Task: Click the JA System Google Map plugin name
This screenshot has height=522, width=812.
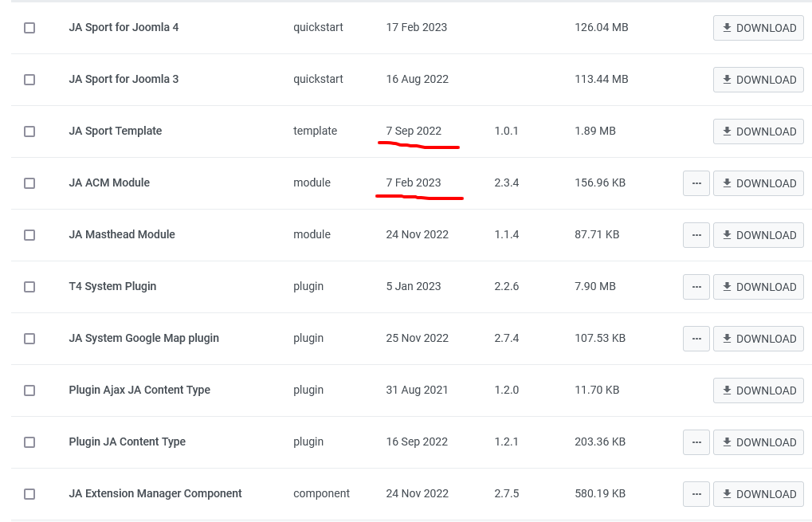Action: click(x=143, y=338)
